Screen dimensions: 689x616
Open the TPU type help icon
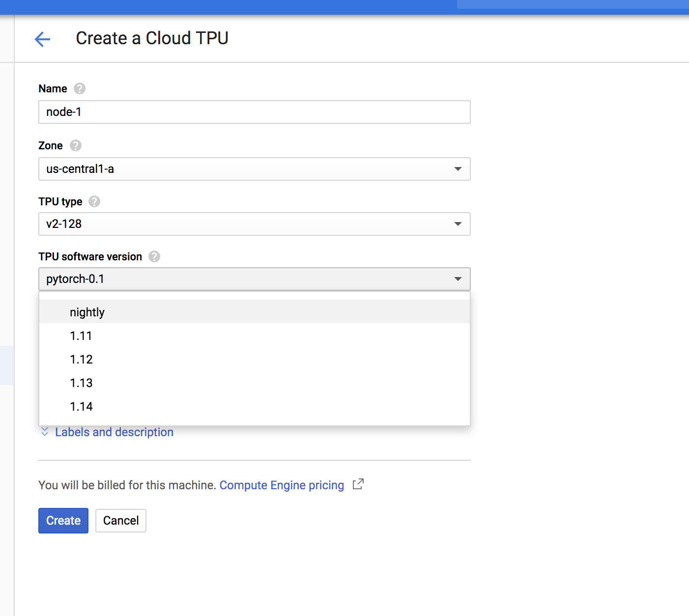[x=94, y=201]
